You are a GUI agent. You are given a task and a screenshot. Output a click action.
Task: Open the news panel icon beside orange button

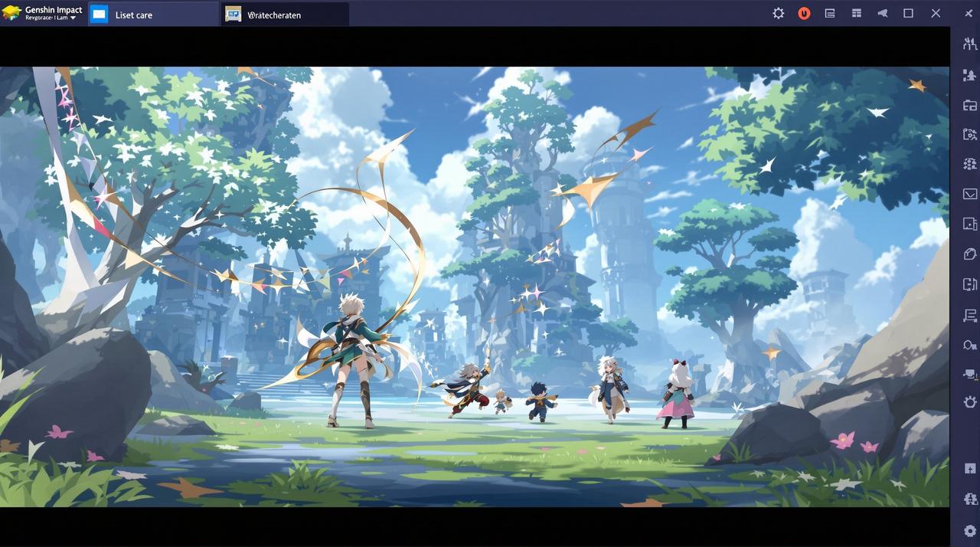[830, 14]
